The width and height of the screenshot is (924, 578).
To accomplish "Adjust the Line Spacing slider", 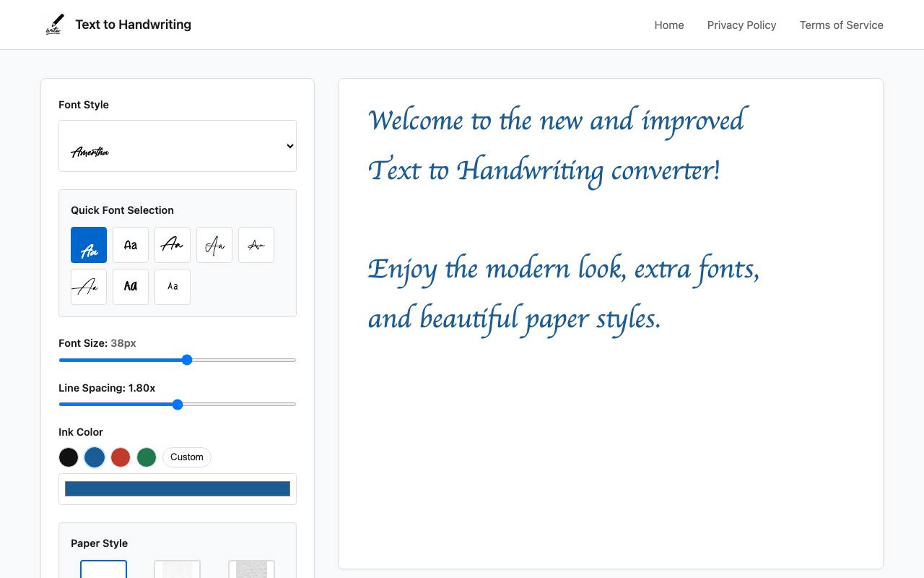I will pyautogui.click(x=178, y=404).
